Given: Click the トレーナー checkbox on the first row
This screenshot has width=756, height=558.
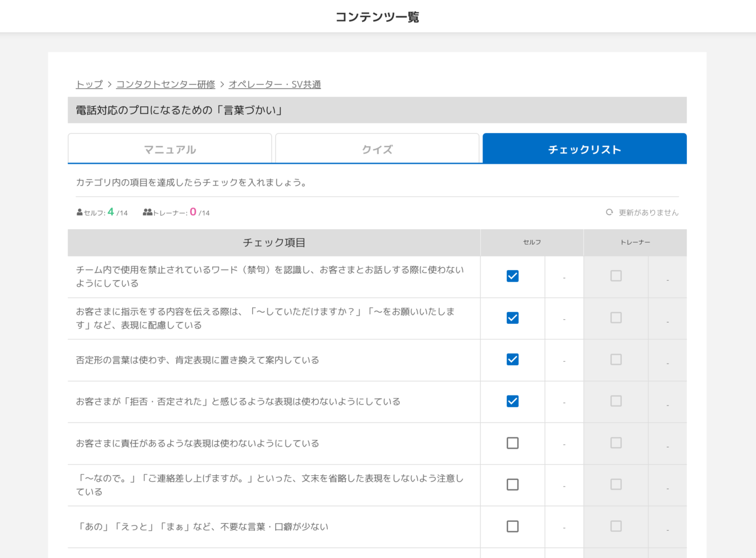Looking at the screenshot, I should pyautogui.click(x=615, y=277).
